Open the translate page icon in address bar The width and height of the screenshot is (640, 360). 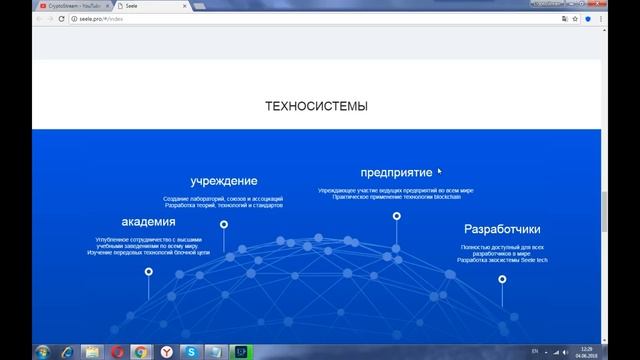point(564,19)
